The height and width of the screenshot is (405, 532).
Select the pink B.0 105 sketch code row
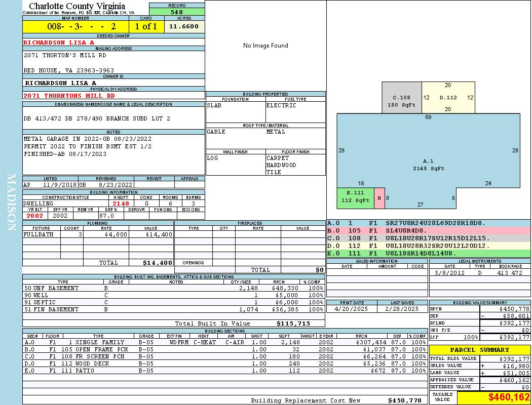(x=429, y=231)
